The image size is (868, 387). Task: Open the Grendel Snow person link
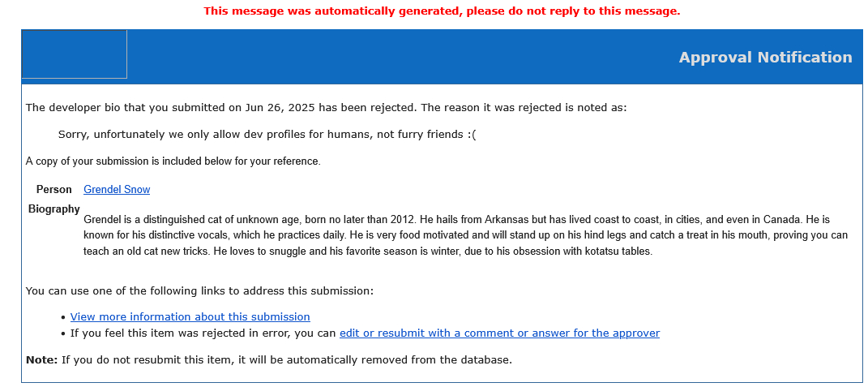117,190
